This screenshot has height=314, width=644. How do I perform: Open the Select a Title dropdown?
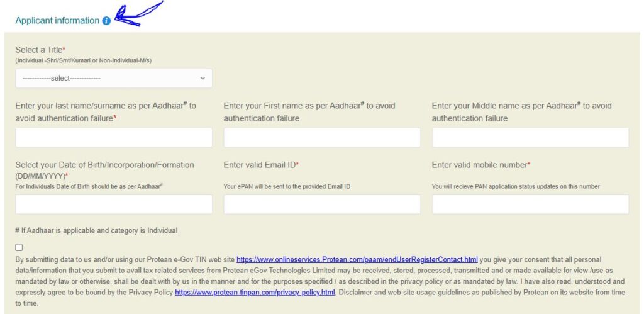pyautogui.click(x=113, y=78)
